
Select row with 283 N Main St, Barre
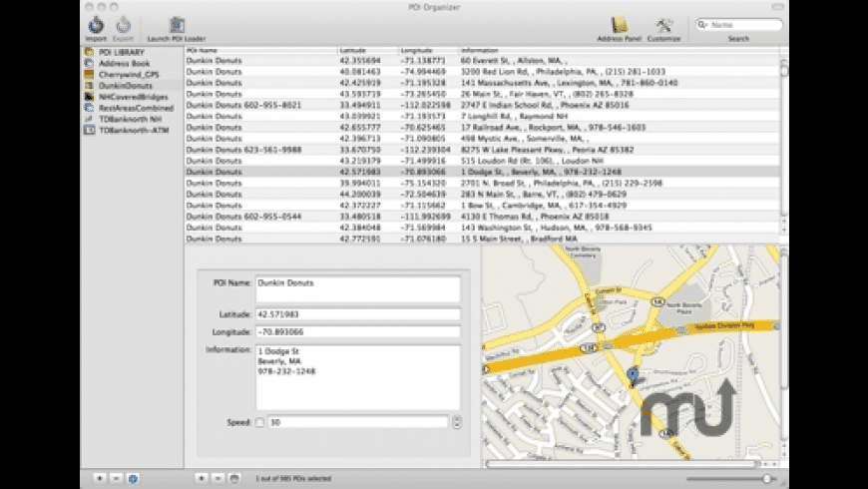click(482, 194)
